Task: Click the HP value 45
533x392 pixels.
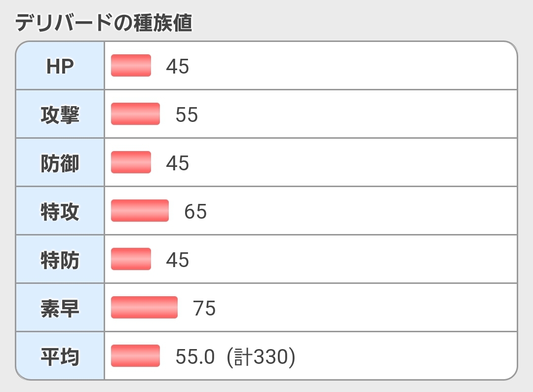Action: pyautogui.click(x=178, y=66)
